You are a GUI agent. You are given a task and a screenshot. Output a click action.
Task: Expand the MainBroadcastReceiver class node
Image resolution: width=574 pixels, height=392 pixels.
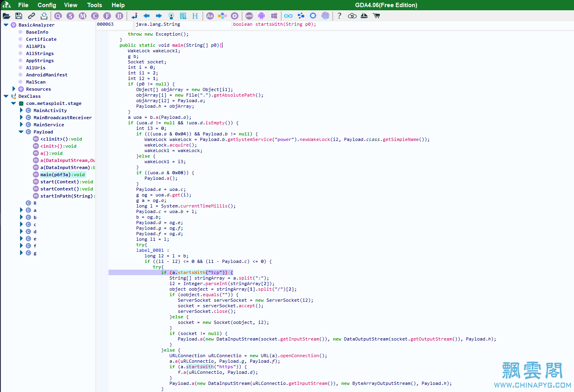point(21,118)
